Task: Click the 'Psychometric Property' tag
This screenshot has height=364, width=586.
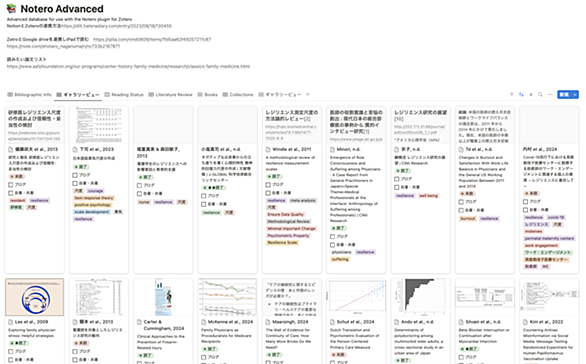Action: click(x=288, y=235)
